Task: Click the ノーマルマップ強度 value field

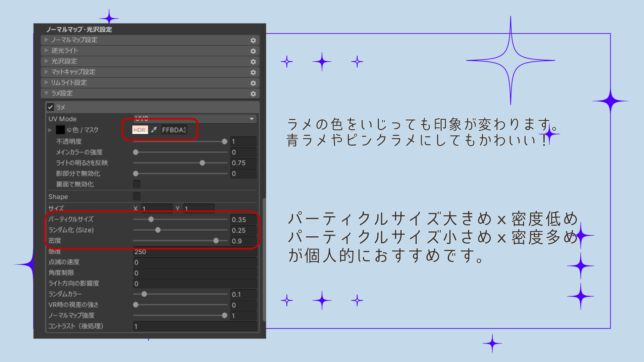Action: (244, 316)
